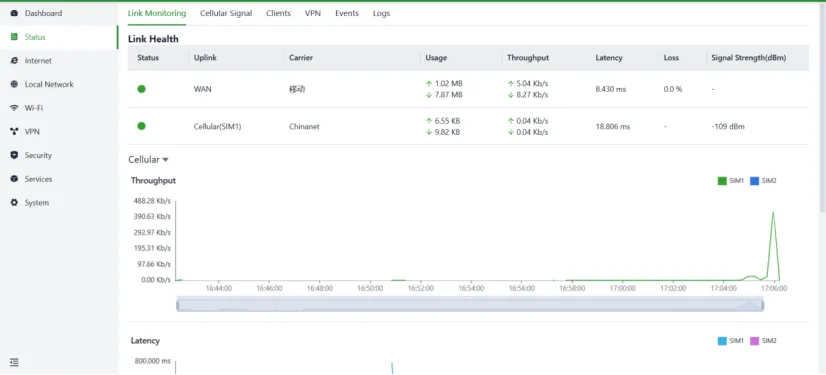
Task: Click the WAN uplink cell
Action: [x=203, y=89]
